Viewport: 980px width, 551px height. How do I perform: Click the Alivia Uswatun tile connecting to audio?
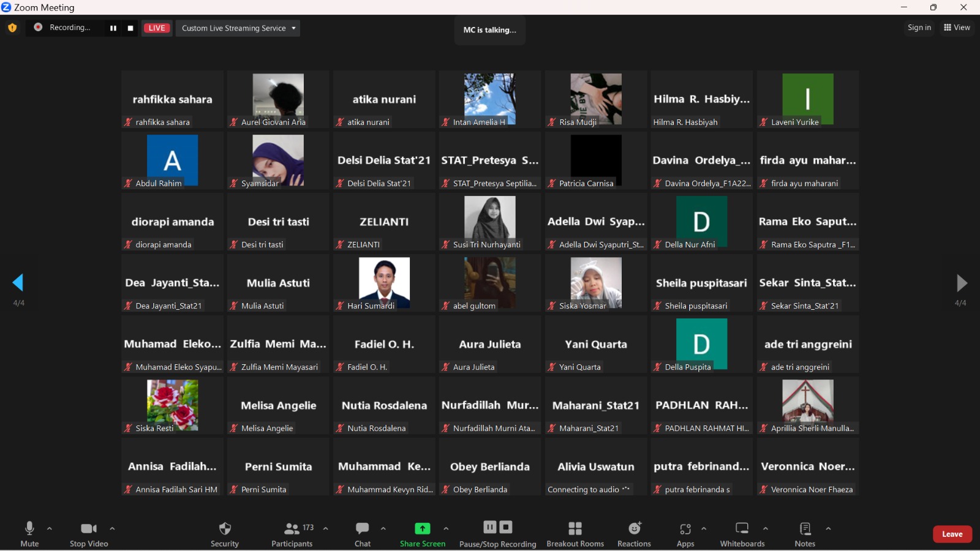click(596, 467)
